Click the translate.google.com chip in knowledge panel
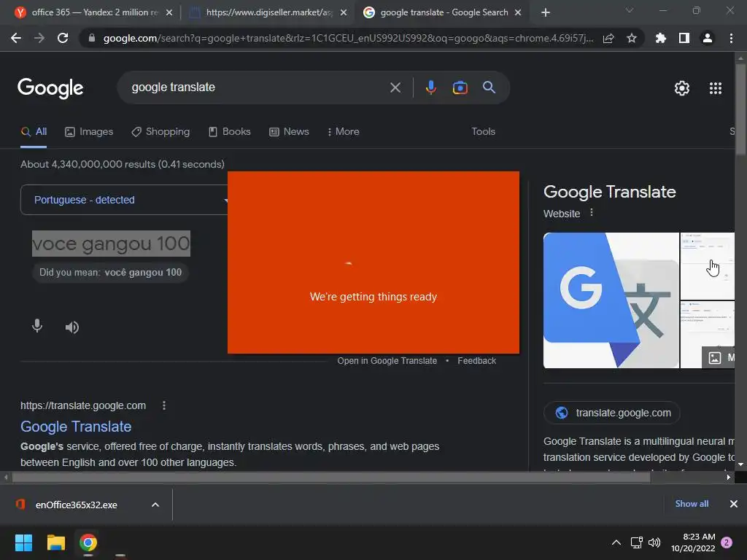The image size is (747, 560). click(612, 413)
